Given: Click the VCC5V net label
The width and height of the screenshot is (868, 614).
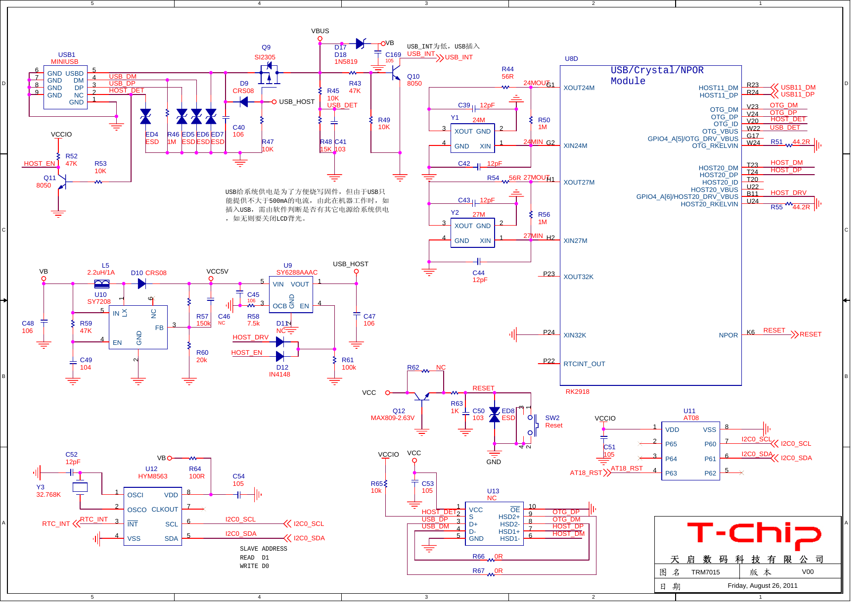Looking at the screenshot, I should pos(217,271).
